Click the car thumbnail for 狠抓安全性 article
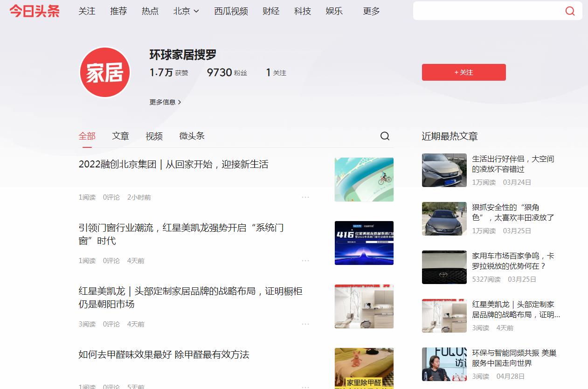Viewport: 588px width, 389px height. [444, 219]
